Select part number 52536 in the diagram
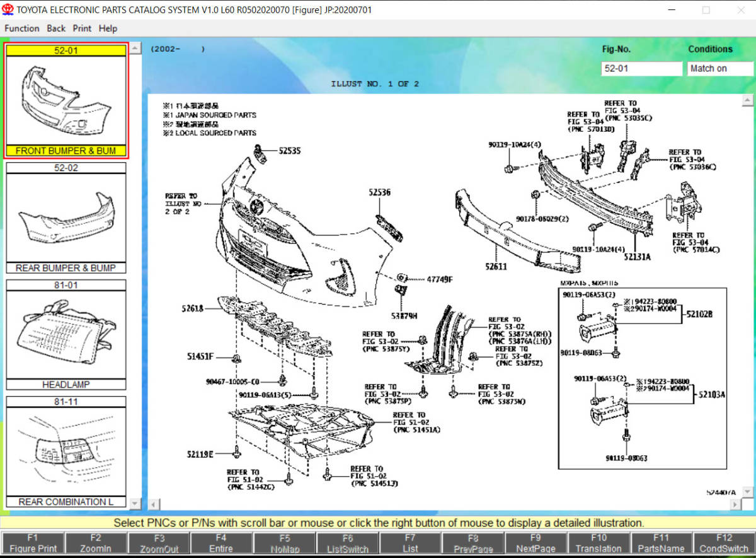 tap(380, 192)
